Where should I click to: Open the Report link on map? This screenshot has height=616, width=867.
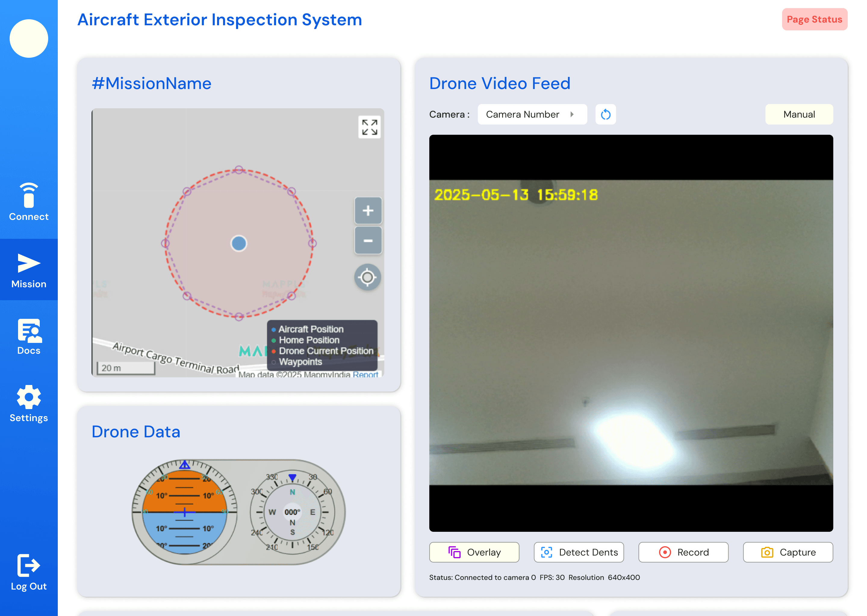point(365,374)
